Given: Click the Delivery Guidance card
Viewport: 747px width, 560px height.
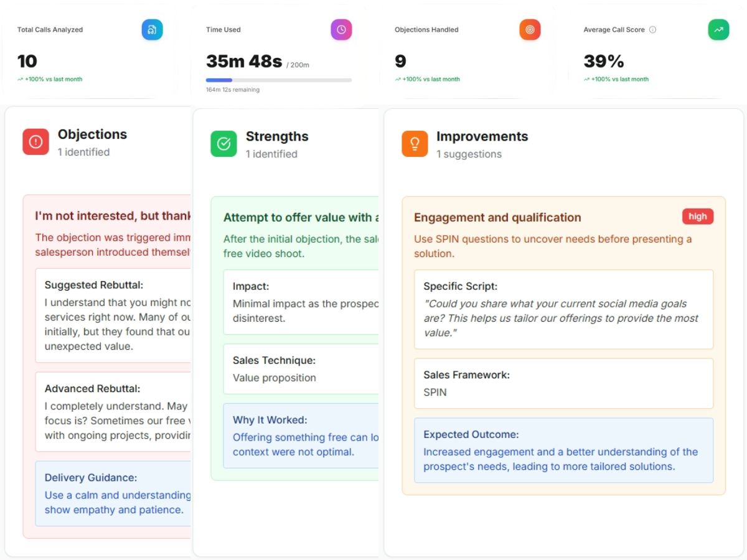Looking at the screenshot, I should pyautogui.click(x=112, y=492).
